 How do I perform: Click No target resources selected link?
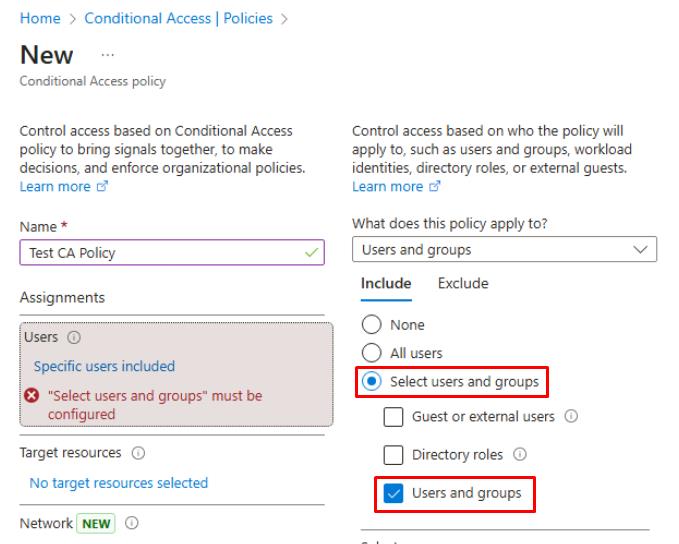point(118,483)
